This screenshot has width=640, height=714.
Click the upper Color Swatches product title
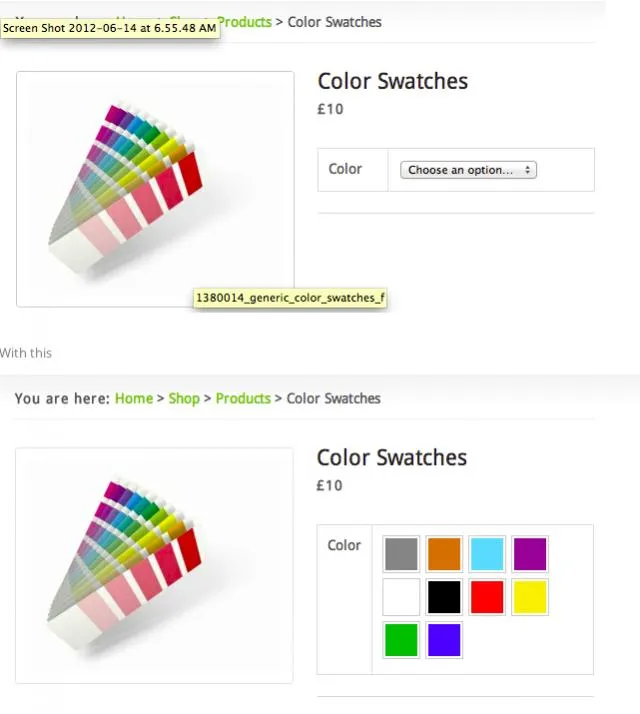click(393, 82)
